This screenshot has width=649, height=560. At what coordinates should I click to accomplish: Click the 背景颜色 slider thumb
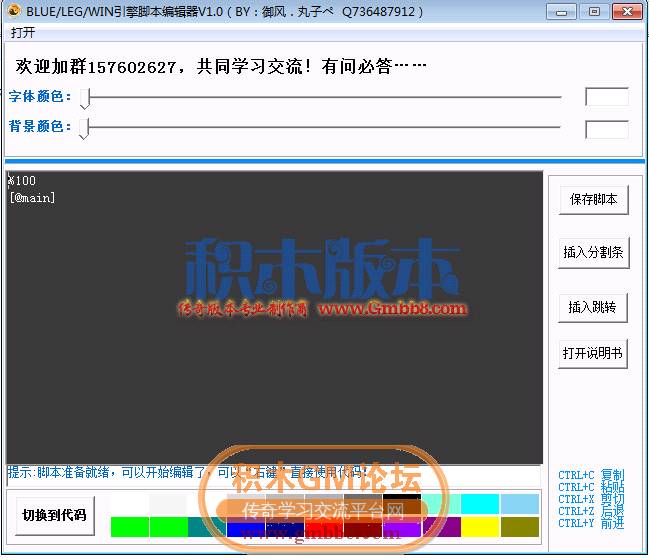(84, 129)
